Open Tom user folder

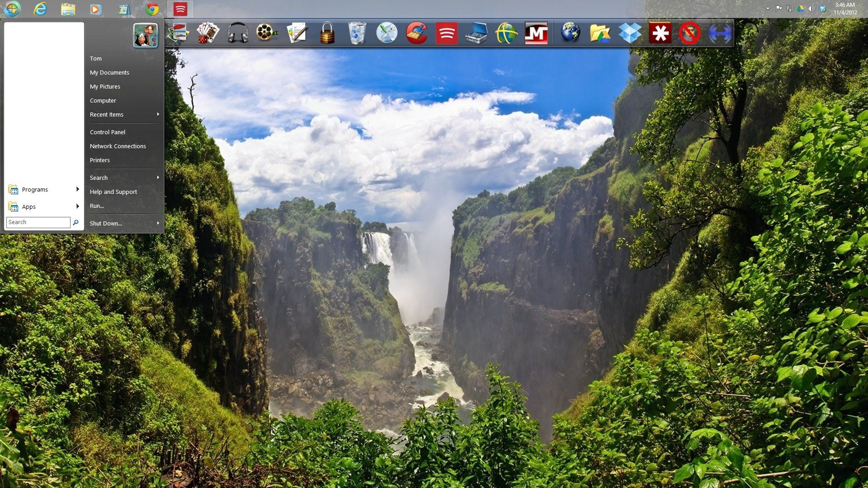[125, 58]
